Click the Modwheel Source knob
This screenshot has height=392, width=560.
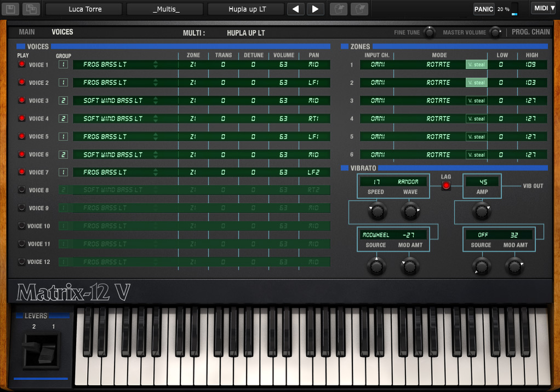point(376,266)
